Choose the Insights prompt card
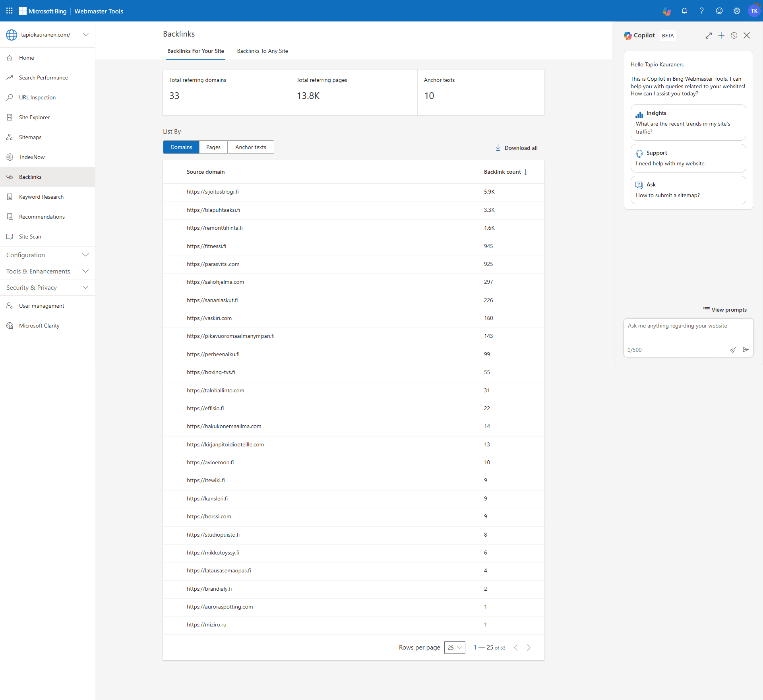 [688, 122]
